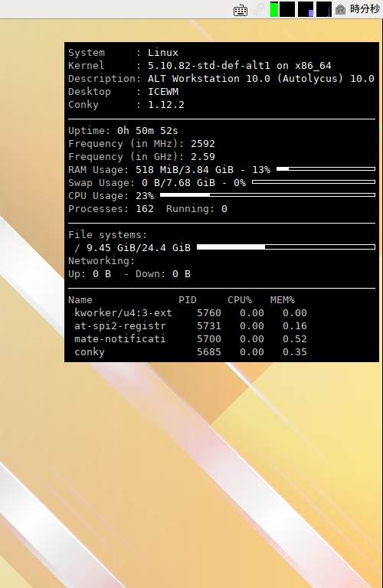Click the 時分秒 taskbar clock
This screenshot has height=588, width=383.
tap(365, 9)
